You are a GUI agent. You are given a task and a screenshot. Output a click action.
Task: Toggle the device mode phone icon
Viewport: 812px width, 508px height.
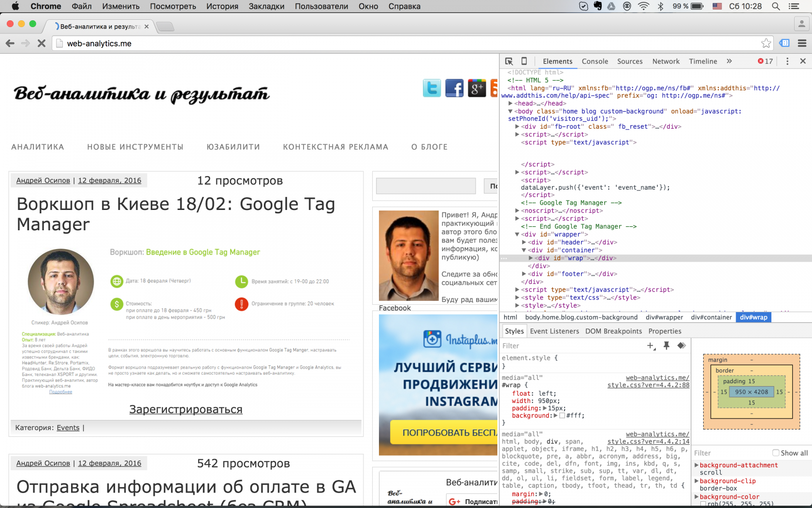tap(524, 61)
